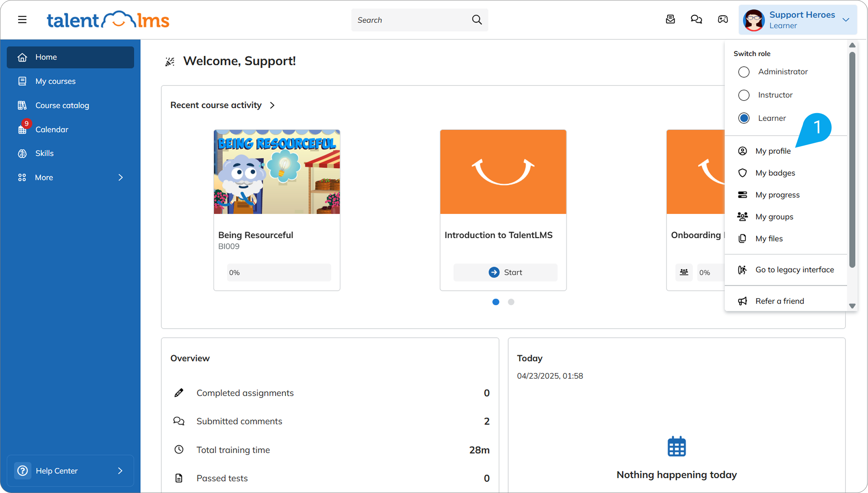Click the Course catalog books icon
The height and width of the screenshot is (493, 868).
click(22, 105)
